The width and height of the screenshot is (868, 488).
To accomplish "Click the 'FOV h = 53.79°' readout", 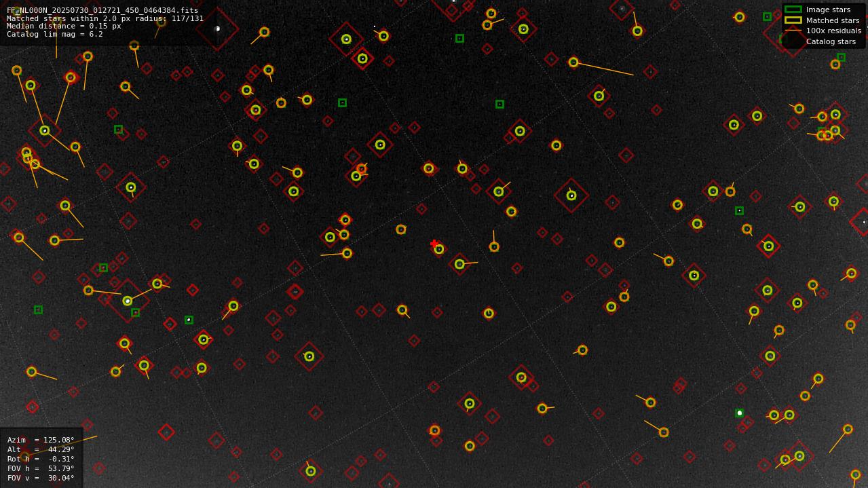I will [x=41, y=468].
